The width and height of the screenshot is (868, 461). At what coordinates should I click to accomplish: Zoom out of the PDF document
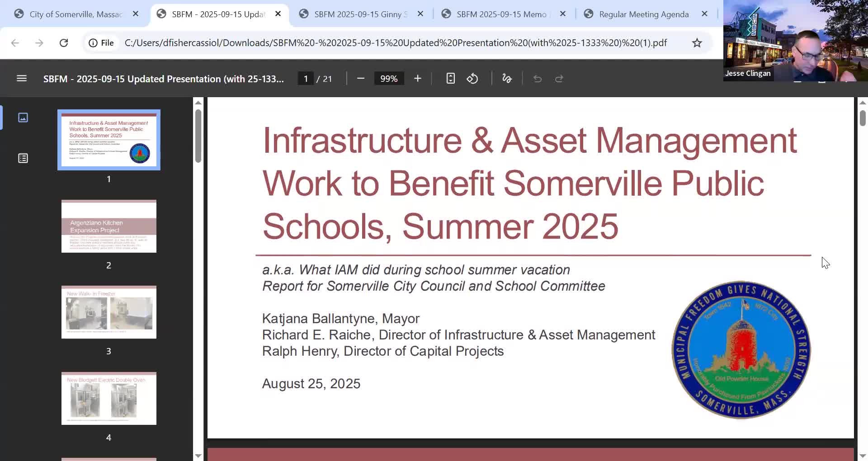click(360, 79)
